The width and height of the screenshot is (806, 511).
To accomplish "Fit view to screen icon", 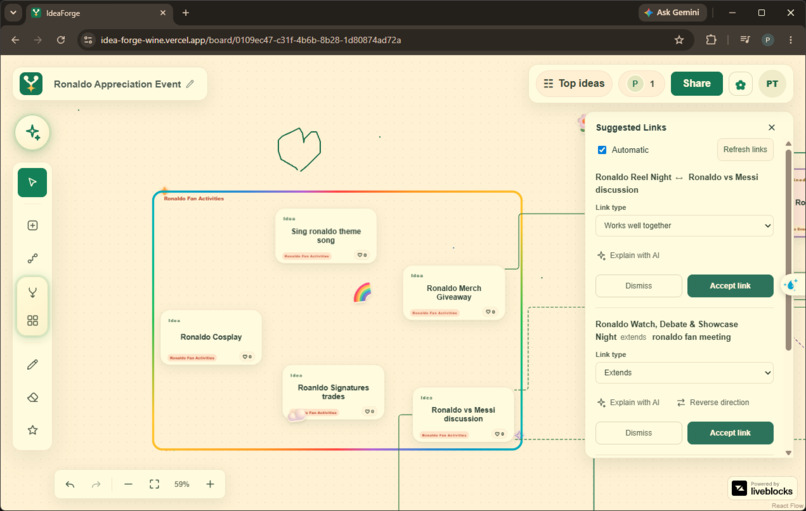I will 154,484.
